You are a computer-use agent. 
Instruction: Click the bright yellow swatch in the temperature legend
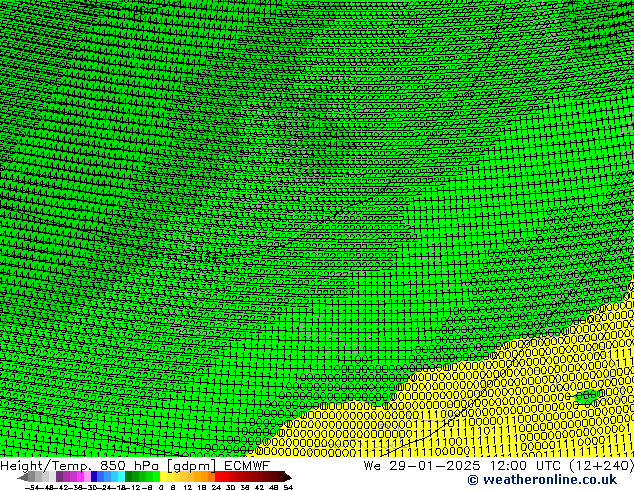[x=163, y=477]
